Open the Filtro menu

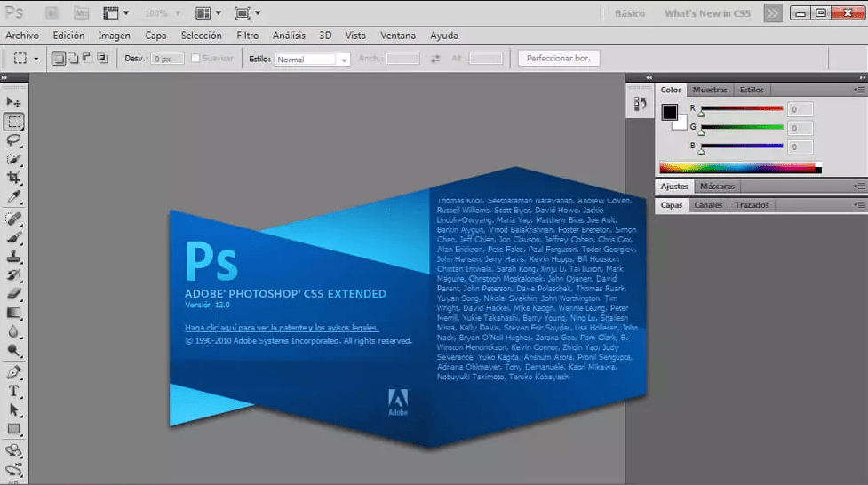click(248, 36)
